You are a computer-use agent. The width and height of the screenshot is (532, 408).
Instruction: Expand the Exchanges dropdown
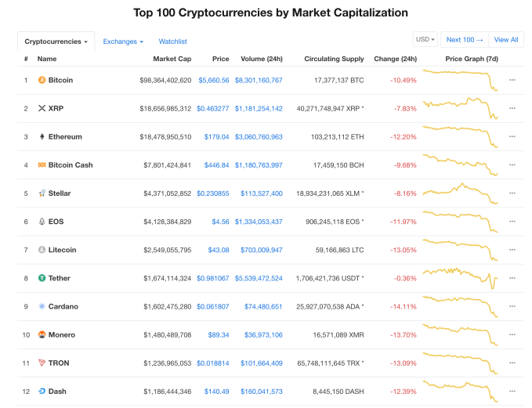click(x=123, y=41)
